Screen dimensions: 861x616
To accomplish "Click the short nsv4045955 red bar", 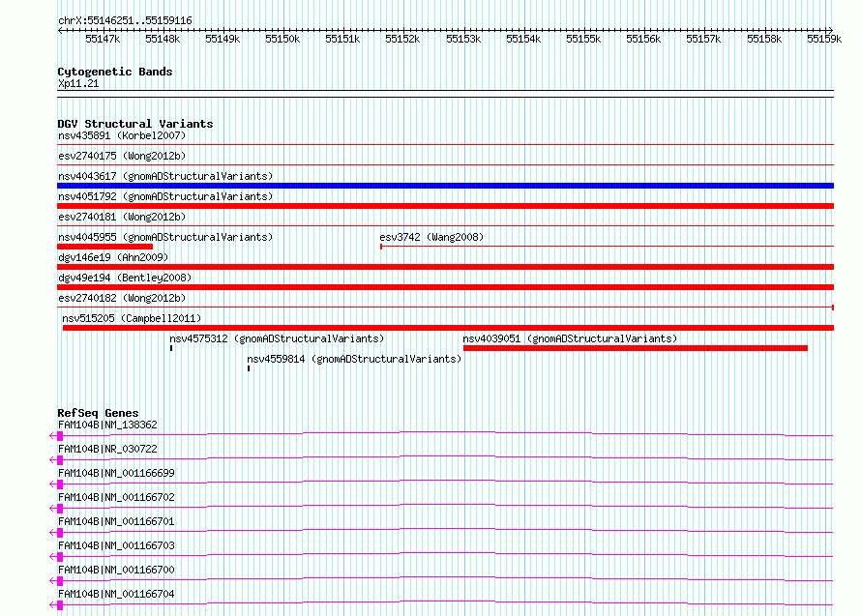I will [104, 247].
